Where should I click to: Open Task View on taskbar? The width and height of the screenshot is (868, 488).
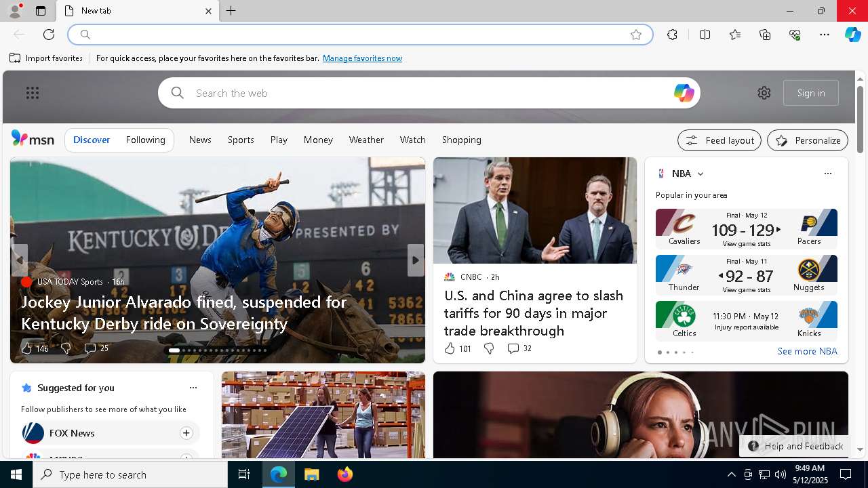pyautogui.click(x=244, y=474)
